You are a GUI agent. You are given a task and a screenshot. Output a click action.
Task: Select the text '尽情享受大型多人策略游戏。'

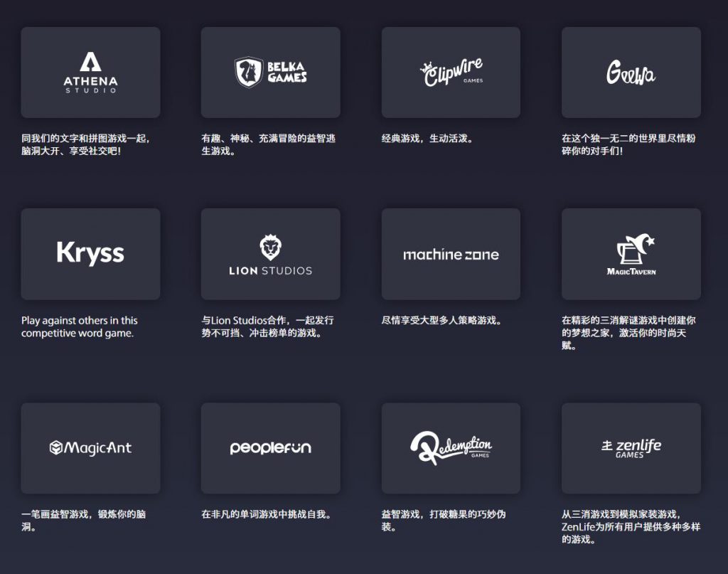tap(441, 321)
